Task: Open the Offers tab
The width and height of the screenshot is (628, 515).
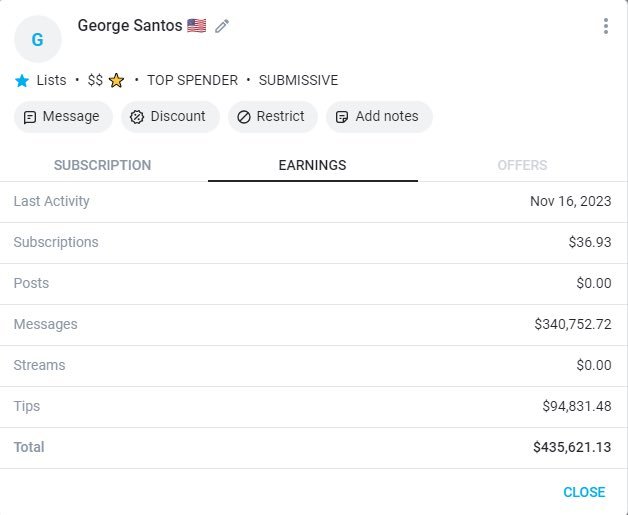Action: pyautogui.click(x=522, y=165)
